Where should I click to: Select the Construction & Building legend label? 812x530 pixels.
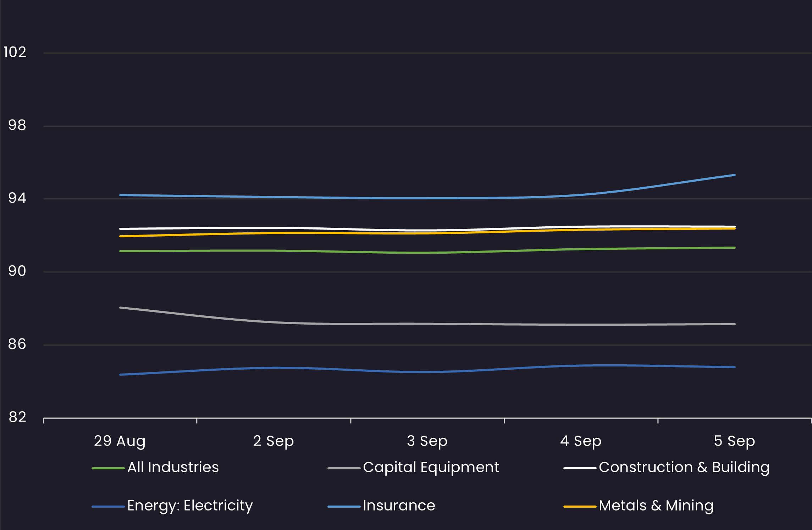(x=684, y=468)
